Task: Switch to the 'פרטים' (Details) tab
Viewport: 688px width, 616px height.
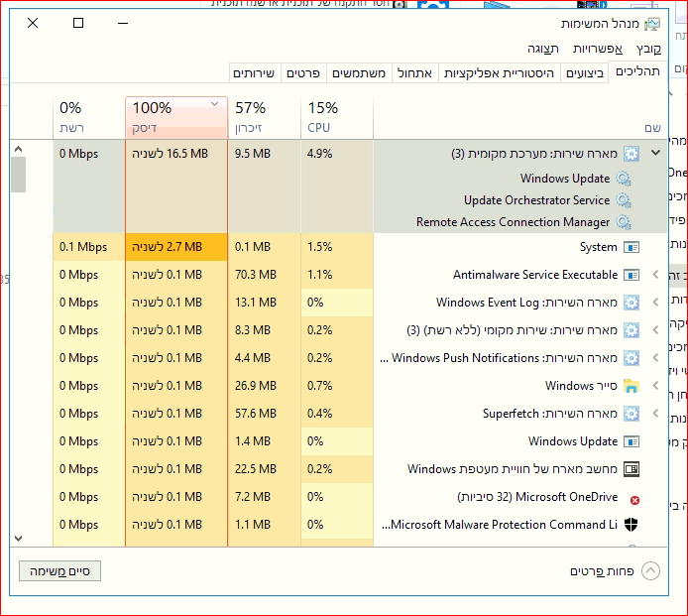Action: tap(303, 72)
